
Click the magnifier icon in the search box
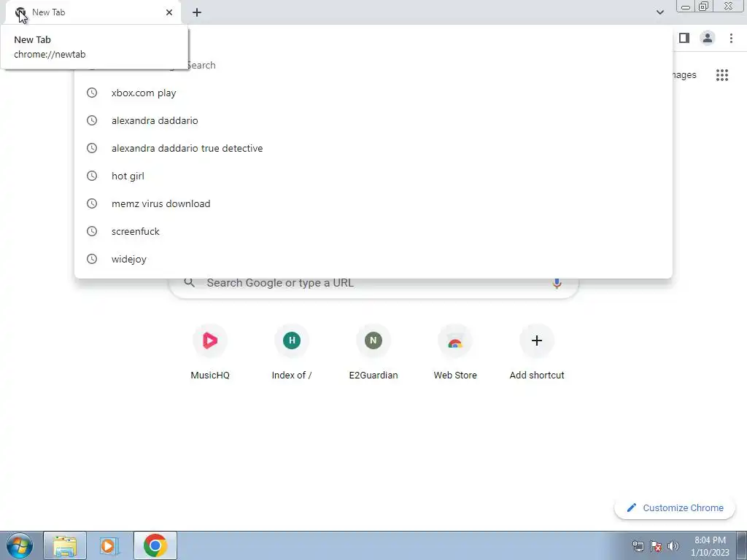click(x=189, y=283)
